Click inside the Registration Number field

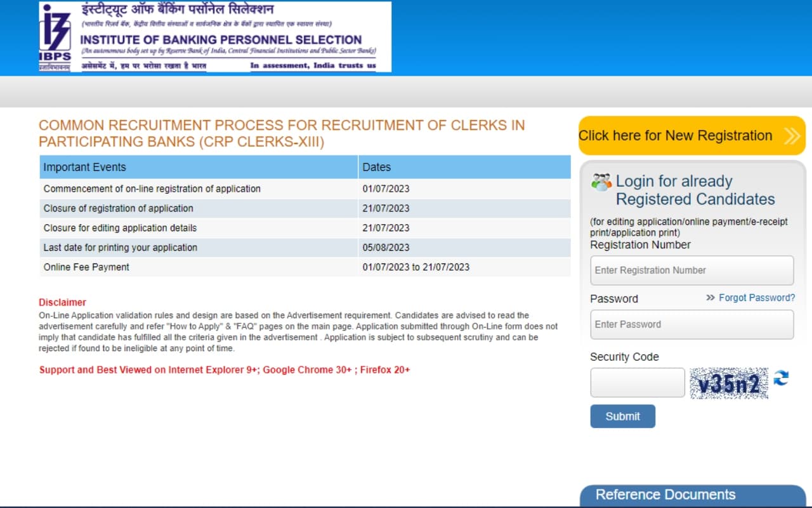tap(691, 270)
